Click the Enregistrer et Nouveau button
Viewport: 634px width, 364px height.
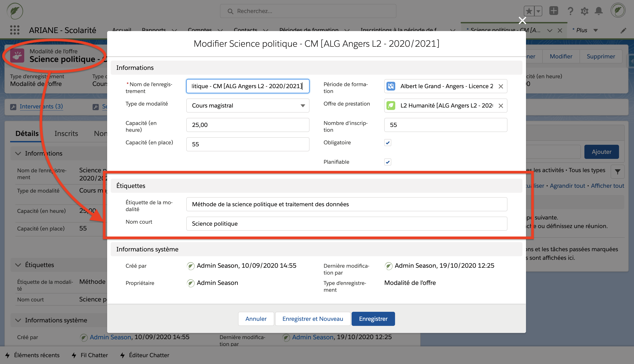tap(312, 319)
